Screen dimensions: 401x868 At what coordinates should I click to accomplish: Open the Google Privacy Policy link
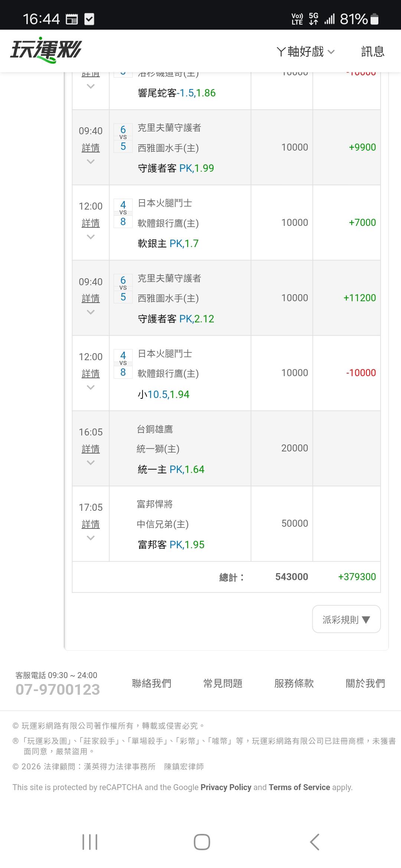(x=226, y=787)
